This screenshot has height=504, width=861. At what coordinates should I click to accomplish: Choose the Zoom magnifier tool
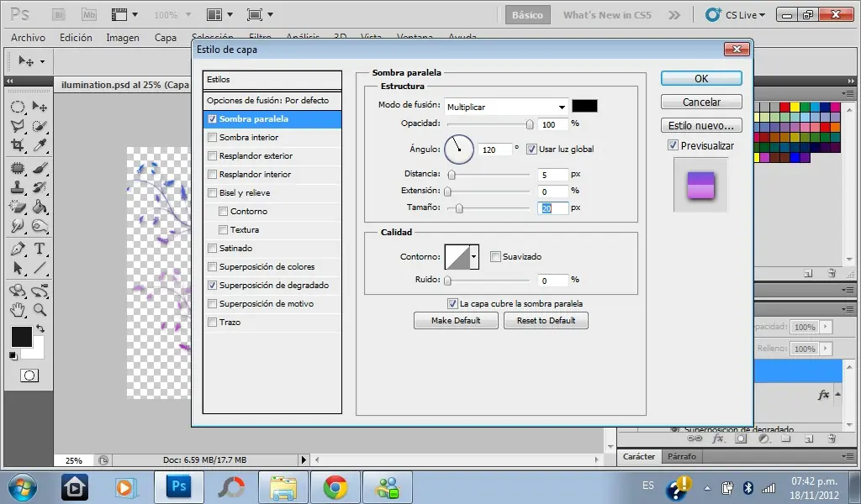click(40, 310)
